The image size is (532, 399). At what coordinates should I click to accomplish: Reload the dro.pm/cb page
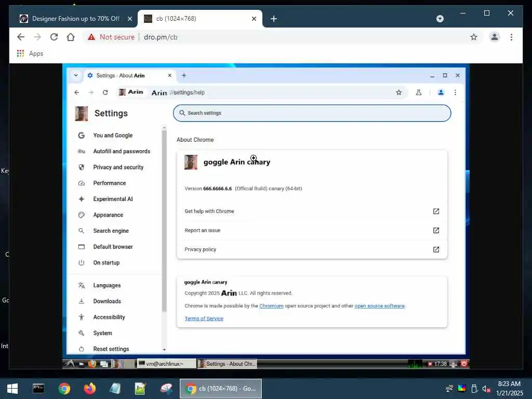click(54, 37)
